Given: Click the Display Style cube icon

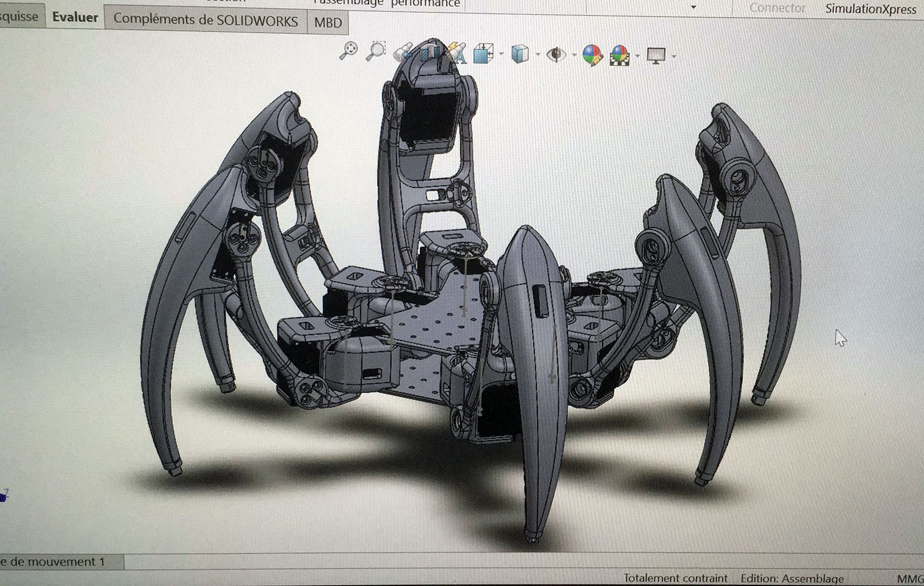Looking at the screenshot, I should pyautogui.click(x=519, y=55).
